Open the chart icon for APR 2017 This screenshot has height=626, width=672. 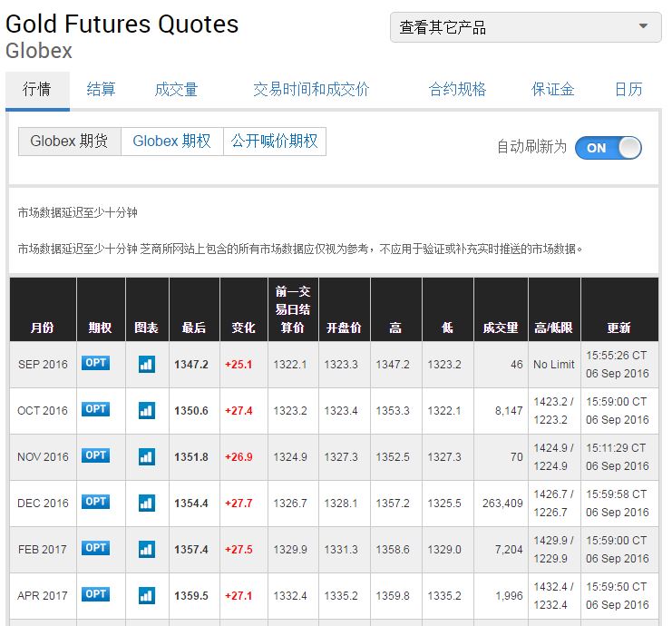(146, 595)
